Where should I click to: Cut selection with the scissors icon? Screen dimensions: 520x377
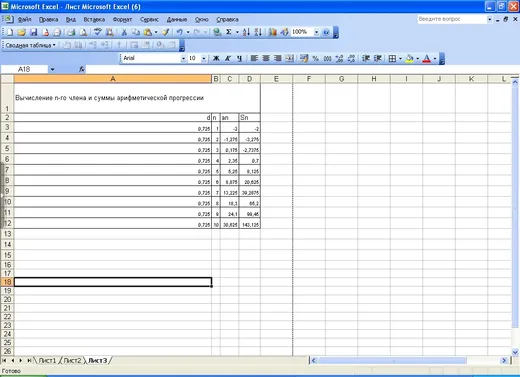[x=124, y=32]
